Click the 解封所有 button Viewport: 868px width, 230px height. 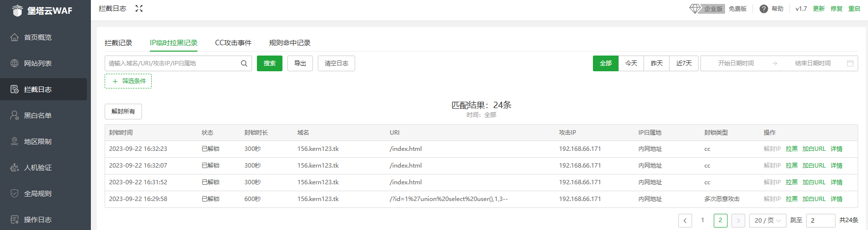click(123, 112)
